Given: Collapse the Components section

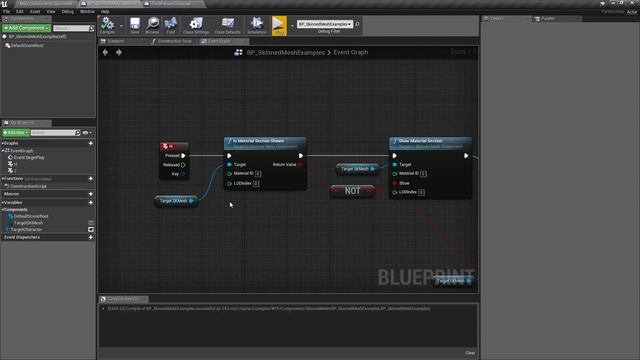Looking at the screenshot, I should tap(2, 210).
